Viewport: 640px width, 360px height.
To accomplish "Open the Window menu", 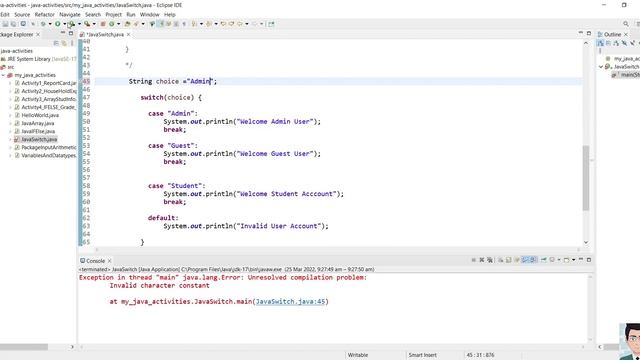I will coord(149,15).
